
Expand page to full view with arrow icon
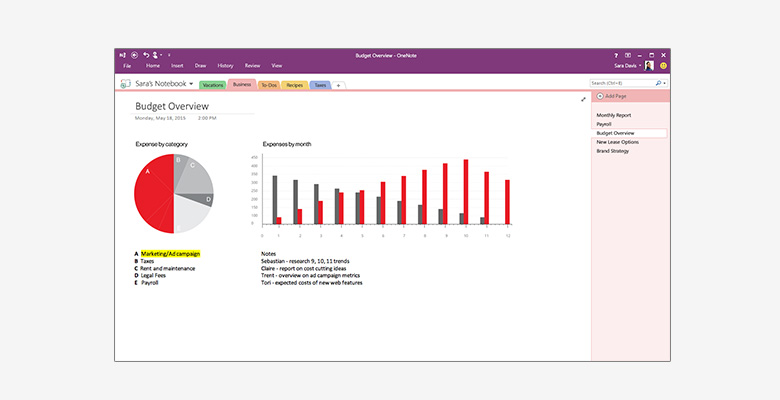(583, 99)
